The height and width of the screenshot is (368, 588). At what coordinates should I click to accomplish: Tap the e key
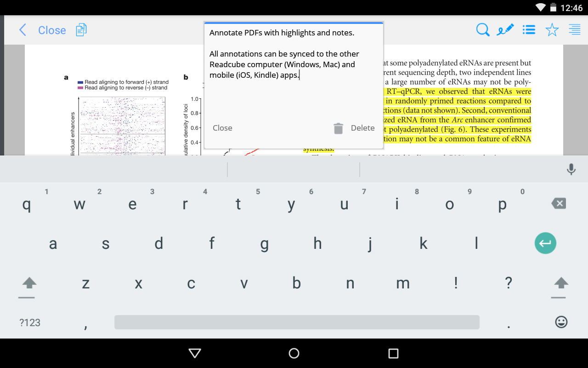(x=132, y=203)
